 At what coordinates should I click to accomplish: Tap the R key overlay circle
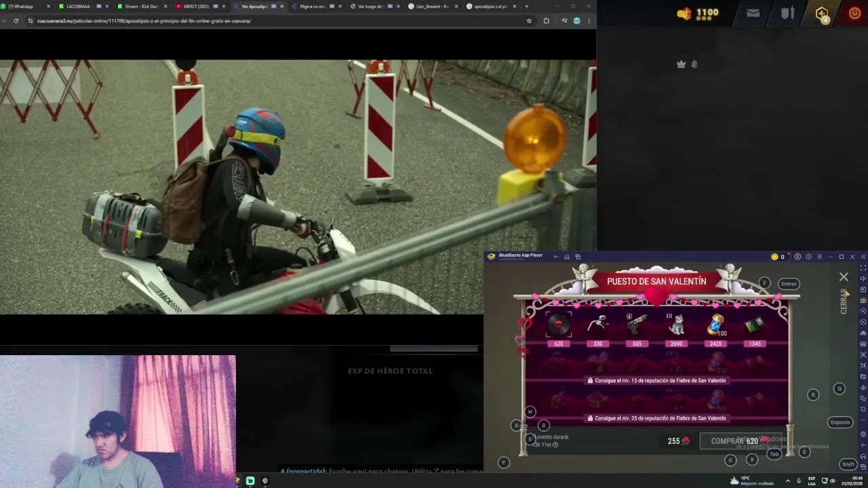pos(813,394)
